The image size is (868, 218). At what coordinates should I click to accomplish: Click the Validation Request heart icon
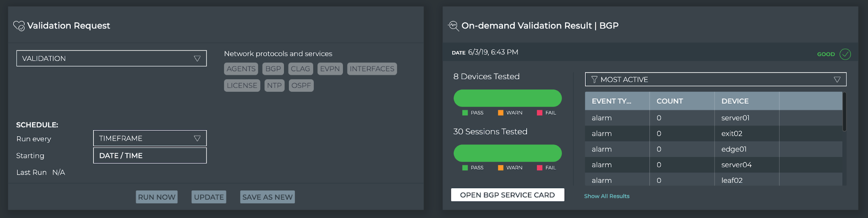point(19,26)
